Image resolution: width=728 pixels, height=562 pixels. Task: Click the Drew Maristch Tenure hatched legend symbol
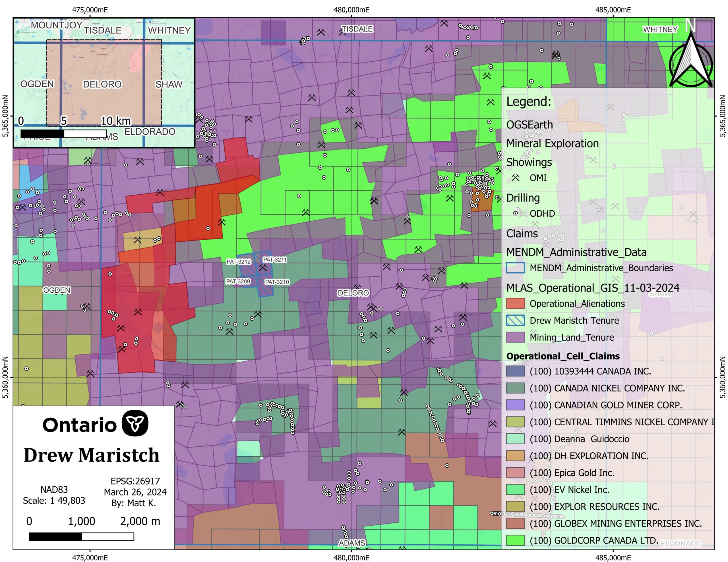point(515,320)
